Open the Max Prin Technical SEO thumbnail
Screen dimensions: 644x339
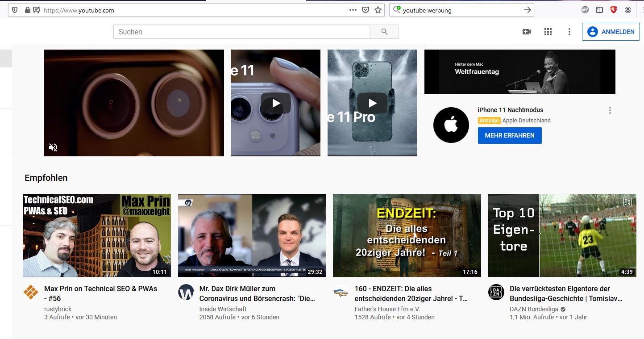[x=97, y=235]
